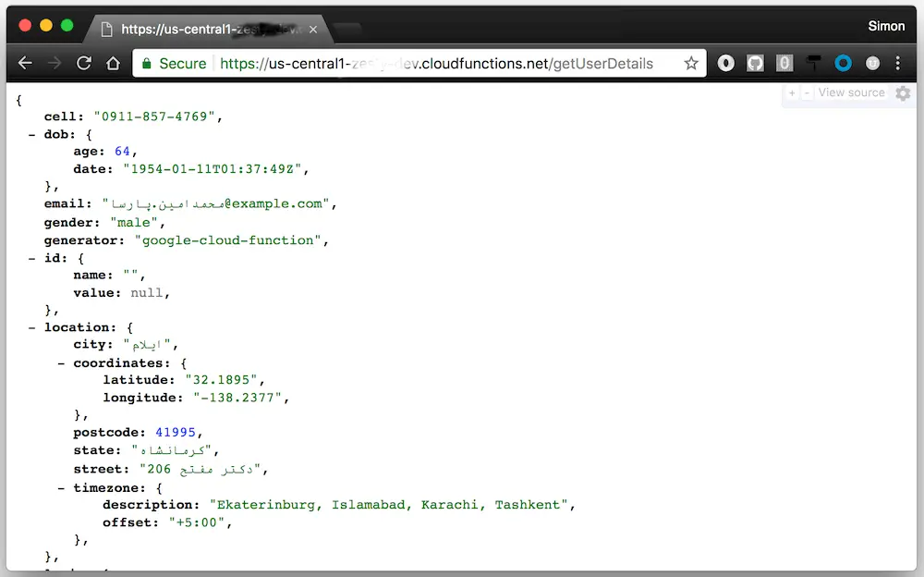Collapse the dob object node
Screen dimensions: 924x577
pos(32,133)
